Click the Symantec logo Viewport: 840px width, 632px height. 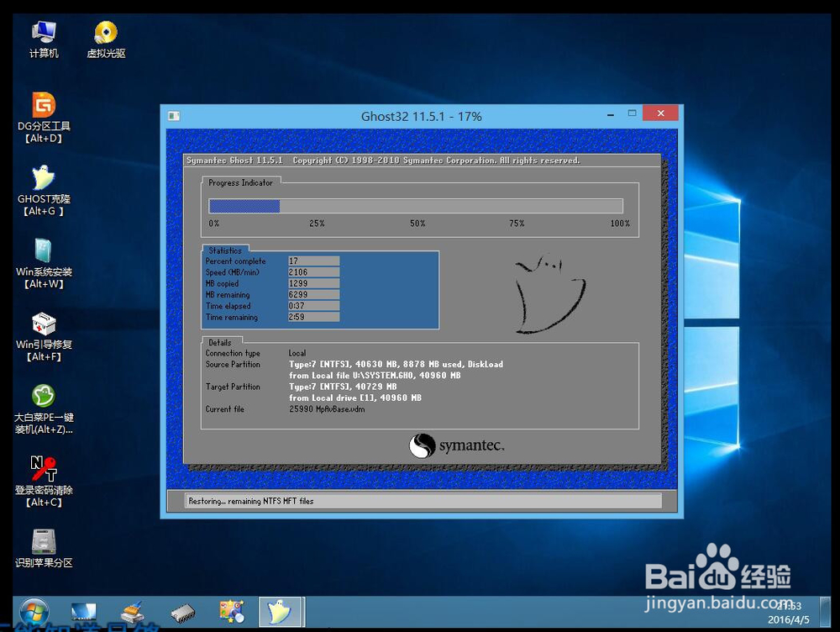tap(456, 446)
